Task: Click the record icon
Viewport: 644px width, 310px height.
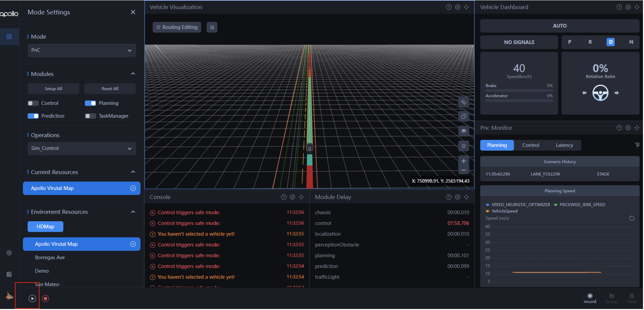Action: click(591, 296)
